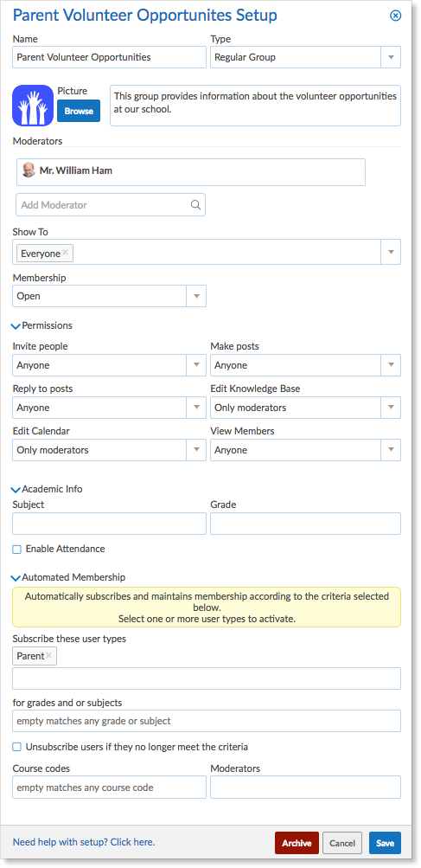Collapse the Automated Membership section

click(16, 577)
